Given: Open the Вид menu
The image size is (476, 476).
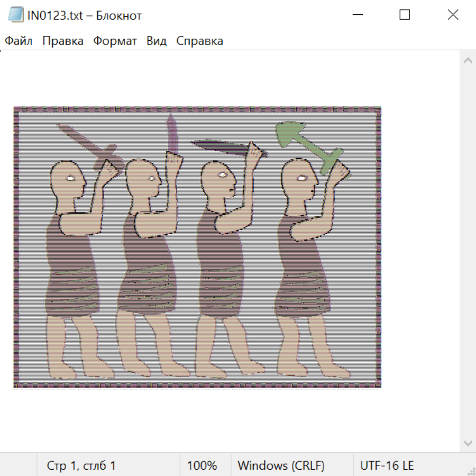Looking at the screenshot, I should (x=157, y=41).
